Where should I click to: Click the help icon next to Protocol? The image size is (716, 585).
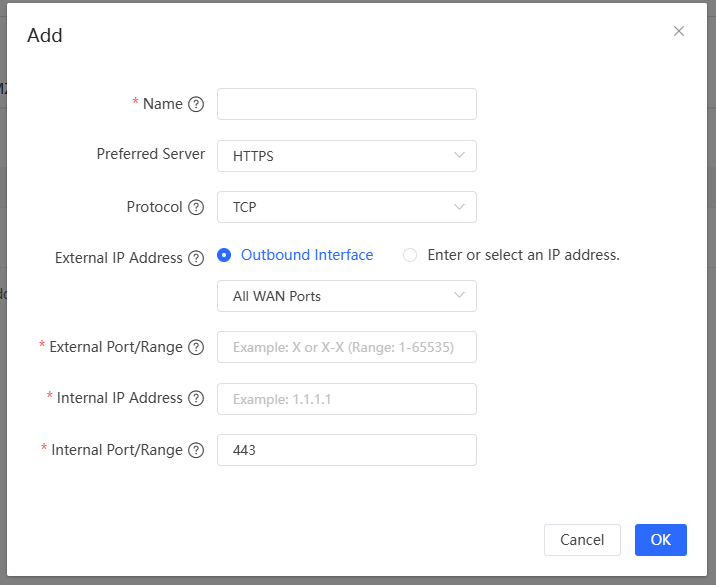[x=196, y=208]
